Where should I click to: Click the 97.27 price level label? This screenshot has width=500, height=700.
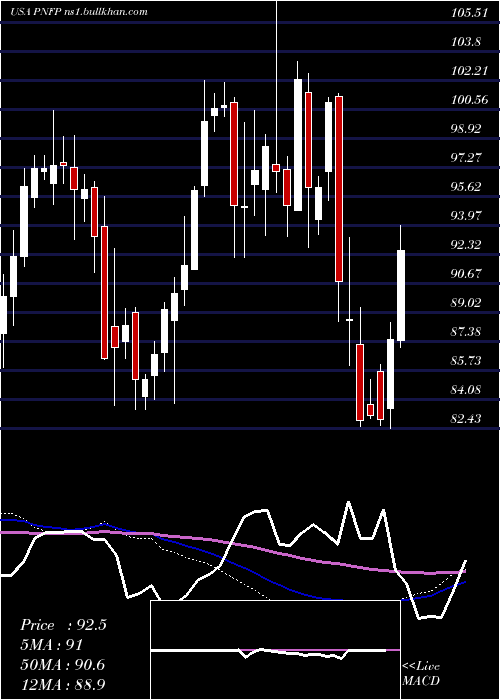[x=466, y=158]
